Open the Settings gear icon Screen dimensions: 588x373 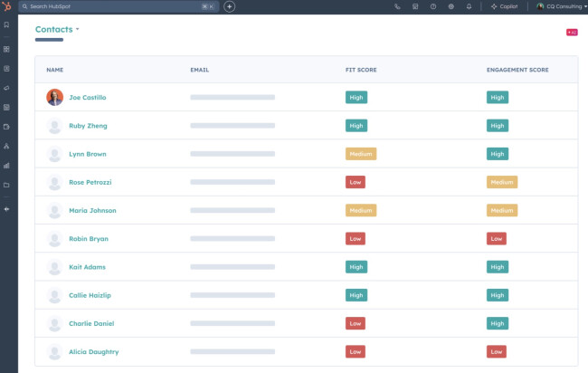(x=450, y=6)
